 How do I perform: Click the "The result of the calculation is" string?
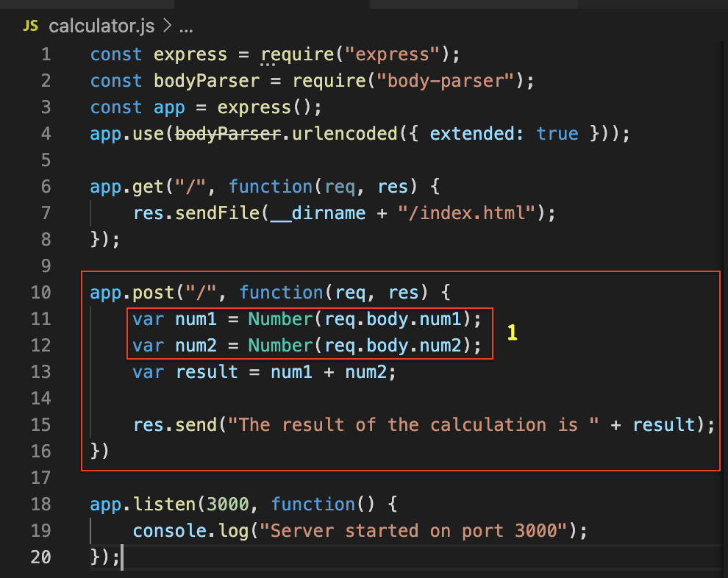[x=413, y=425]
